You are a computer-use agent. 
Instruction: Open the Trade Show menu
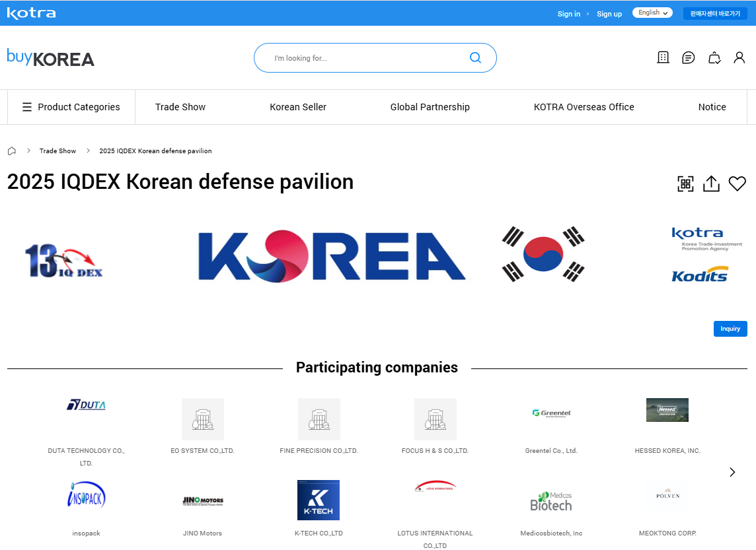pos(180,107)
